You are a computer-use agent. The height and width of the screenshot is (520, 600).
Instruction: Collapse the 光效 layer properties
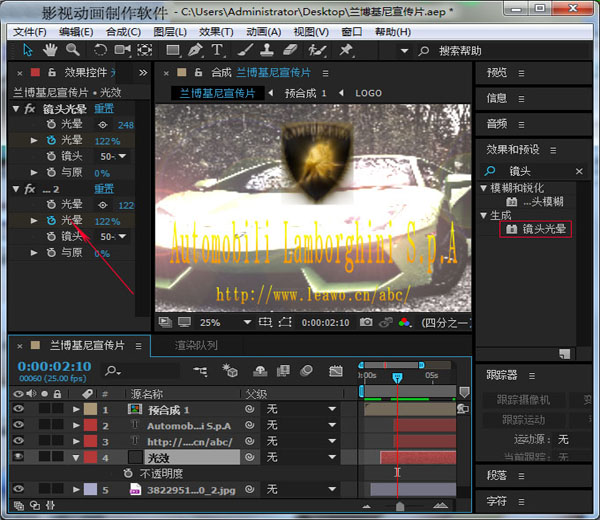tap(76, 458)
